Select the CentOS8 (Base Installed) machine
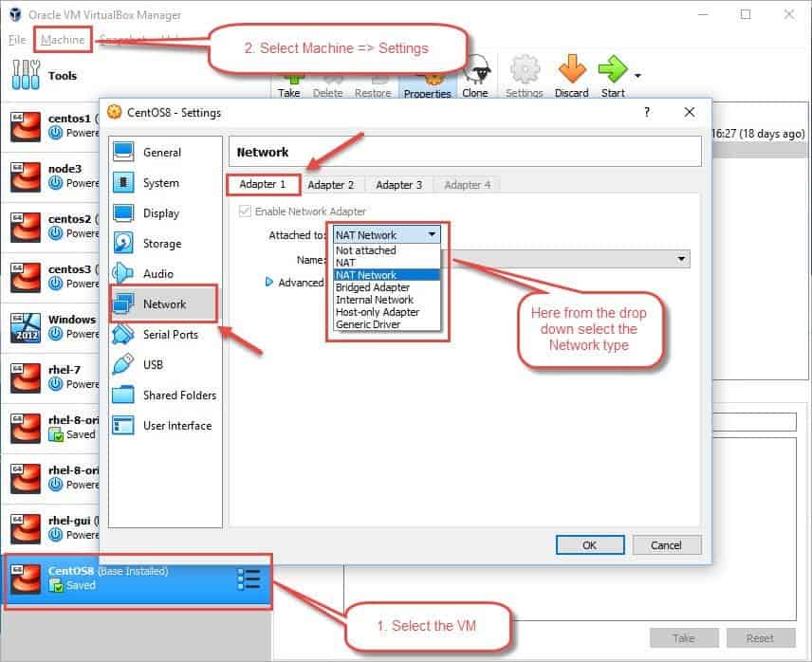The height and width of the screenshot is (662, 812). tap(138, 579)
